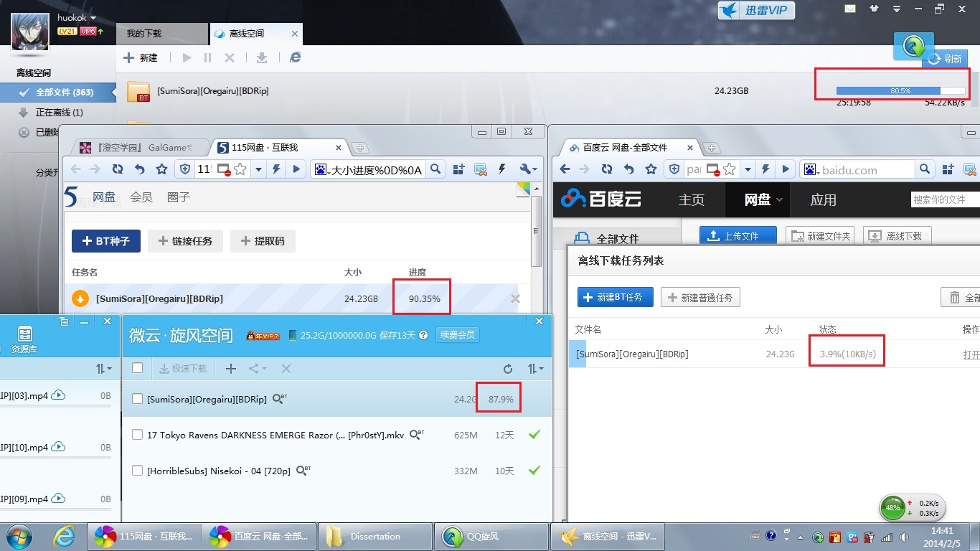Click the 上传文件 button in 百度云

(x=738, y=235)
